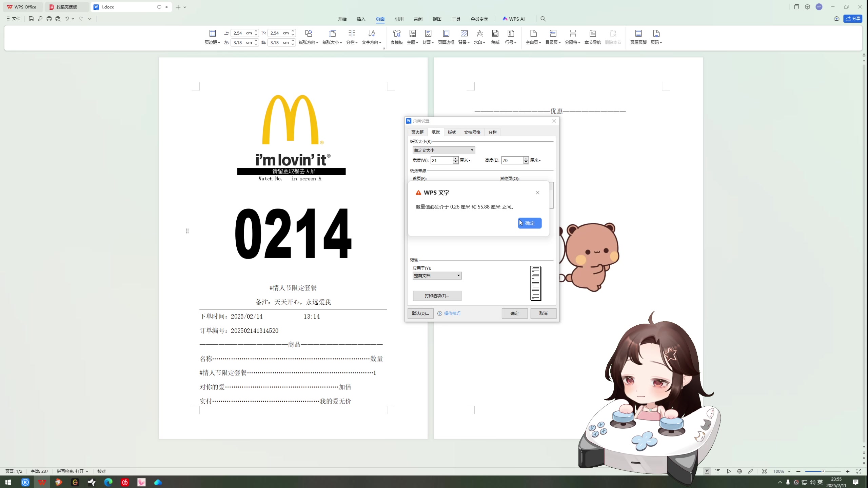Image resolution: width=868 pixels, height=488 pixels.
Task: Click 取消 in the 页面设置 dialog
Action: tap(544, 313)
